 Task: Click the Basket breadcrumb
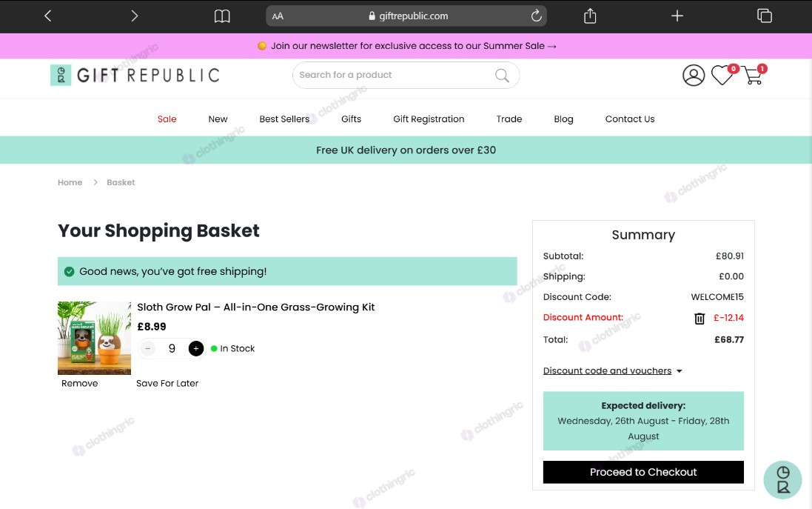[x=121, y=182]
